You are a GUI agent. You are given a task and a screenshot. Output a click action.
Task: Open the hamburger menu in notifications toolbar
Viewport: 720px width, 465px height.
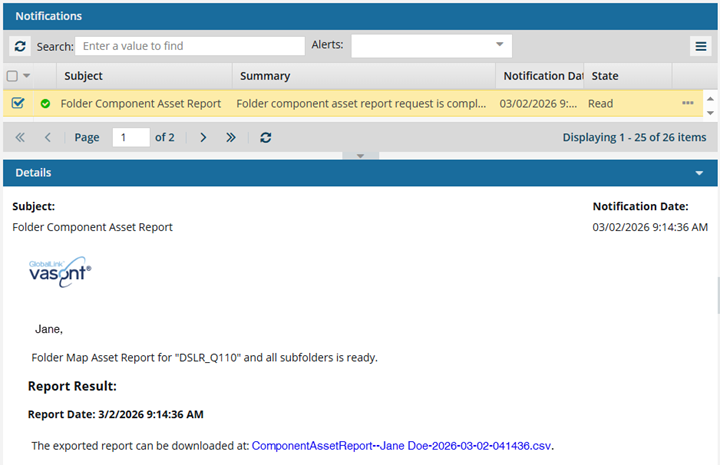[701, 46]
